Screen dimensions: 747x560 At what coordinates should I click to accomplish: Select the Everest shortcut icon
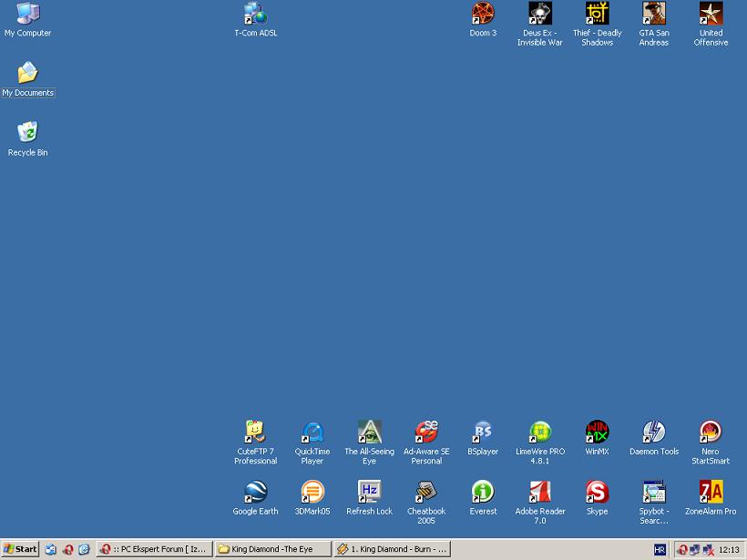coord(483,493)
